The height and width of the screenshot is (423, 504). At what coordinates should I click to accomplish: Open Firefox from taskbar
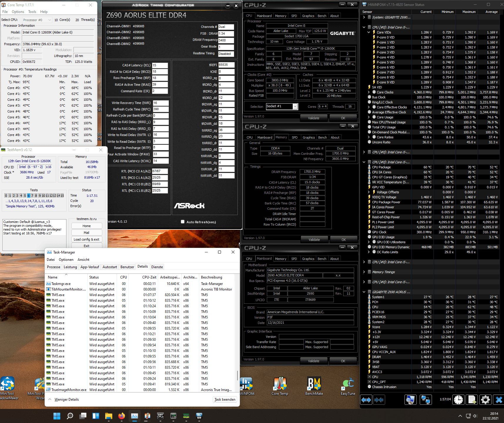(122, 416)
